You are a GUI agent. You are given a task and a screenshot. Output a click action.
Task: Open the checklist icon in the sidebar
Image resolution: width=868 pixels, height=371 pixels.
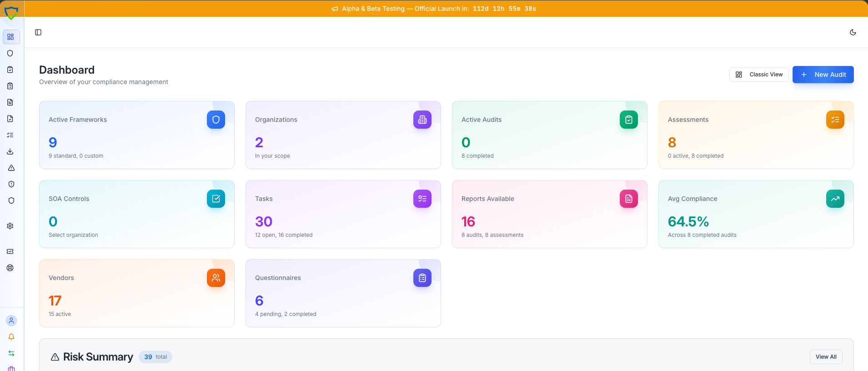tap(10, 135)
